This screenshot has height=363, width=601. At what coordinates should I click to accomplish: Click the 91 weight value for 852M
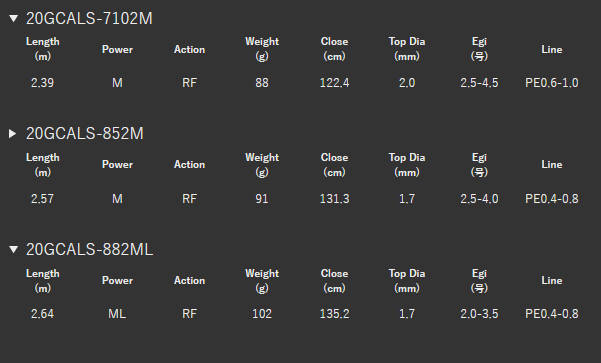point(262,199)
